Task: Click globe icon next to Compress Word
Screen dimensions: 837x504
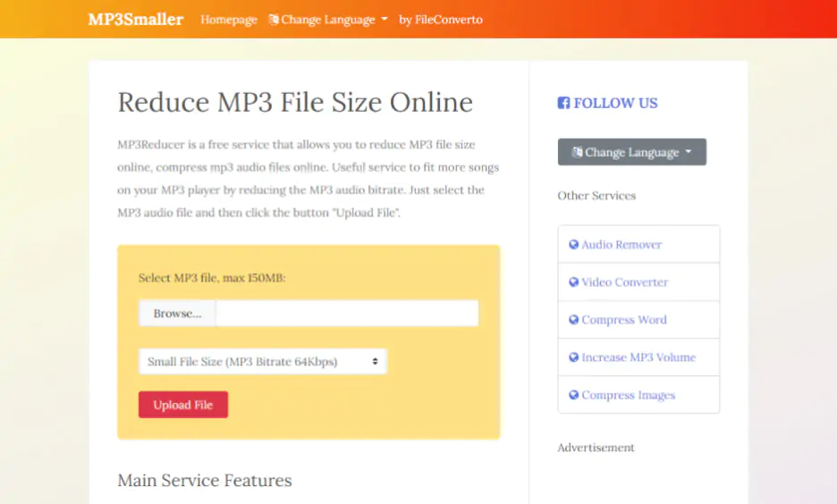Action: 574,319
